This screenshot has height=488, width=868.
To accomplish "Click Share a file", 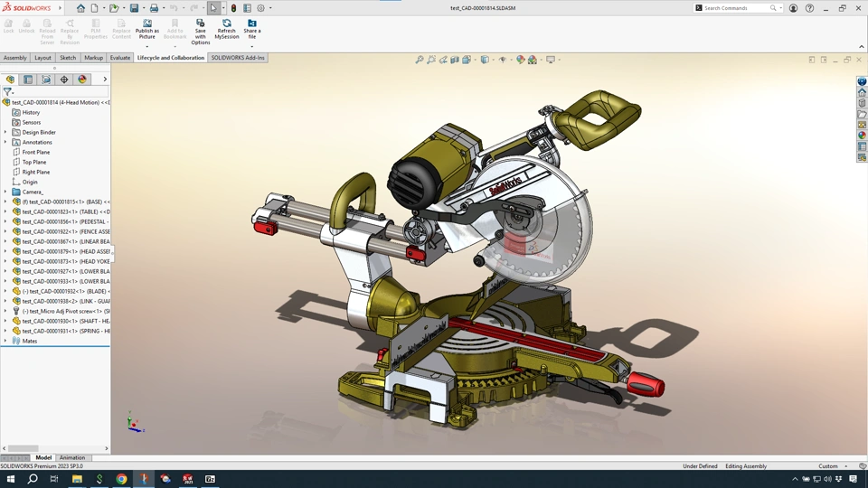I will tap(252, 29).
